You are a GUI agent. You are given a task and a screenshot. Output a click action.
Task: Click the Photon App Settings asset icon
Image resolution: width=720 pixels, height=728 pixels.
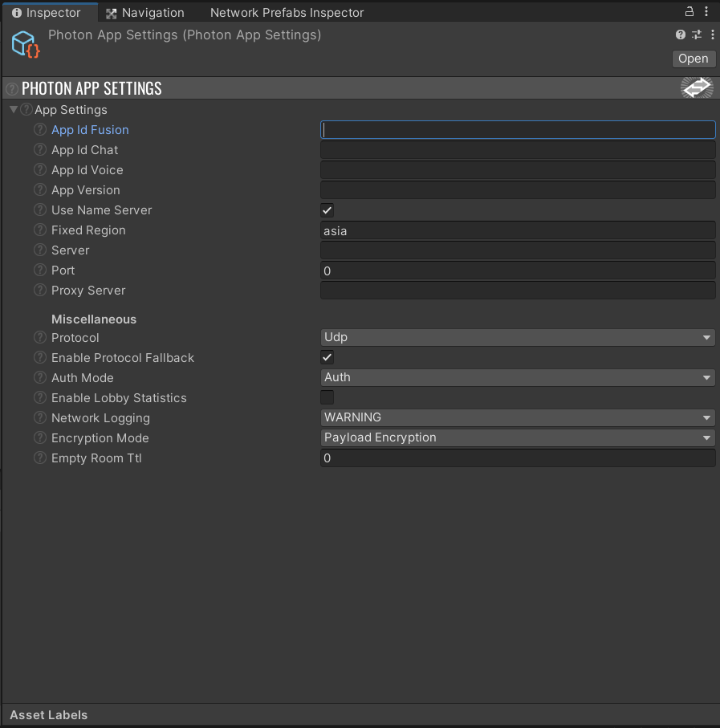(x=26, y=45)
